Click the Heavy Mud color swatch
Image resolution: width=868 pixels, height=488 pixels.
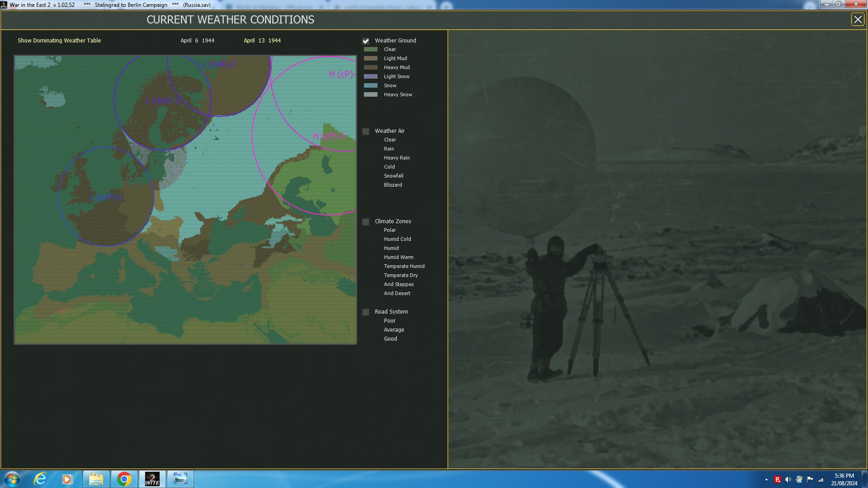click(x=371, y=68)
